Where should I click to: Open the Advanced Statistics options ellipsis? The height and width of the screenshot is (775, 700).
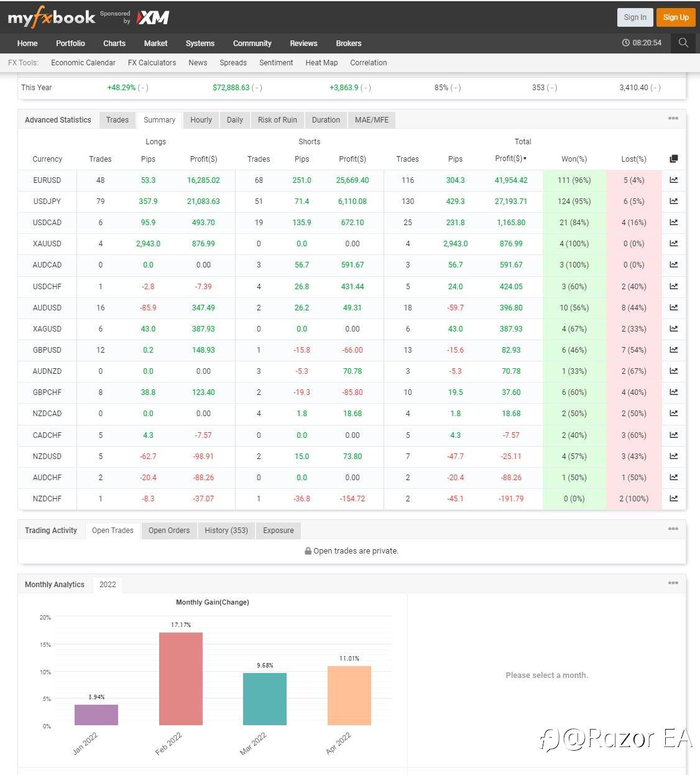click(673, 118)
